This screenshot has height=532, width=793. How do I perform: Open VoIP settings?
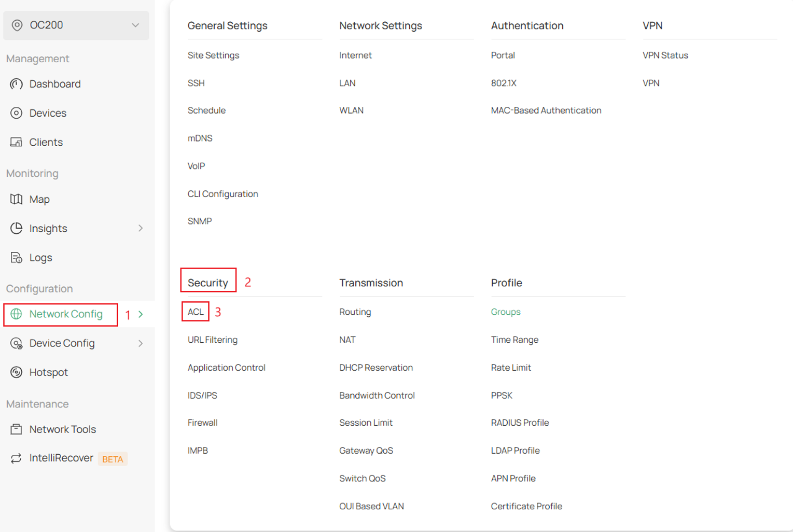196,166
